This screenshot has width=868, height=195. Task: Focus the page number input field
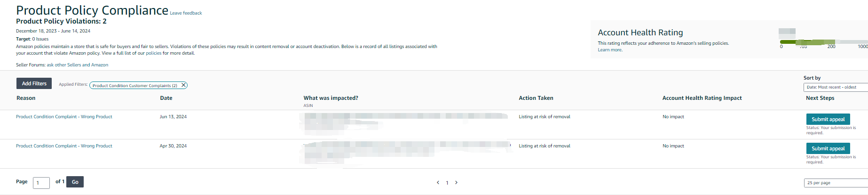coord(41,183)
